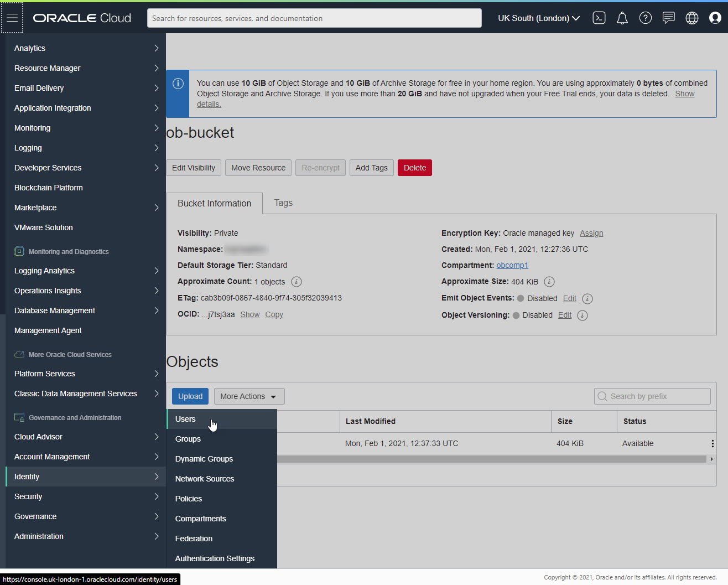Click the Move Resource button
Viewport: 728px width, 585px height.
click(258, 168)
